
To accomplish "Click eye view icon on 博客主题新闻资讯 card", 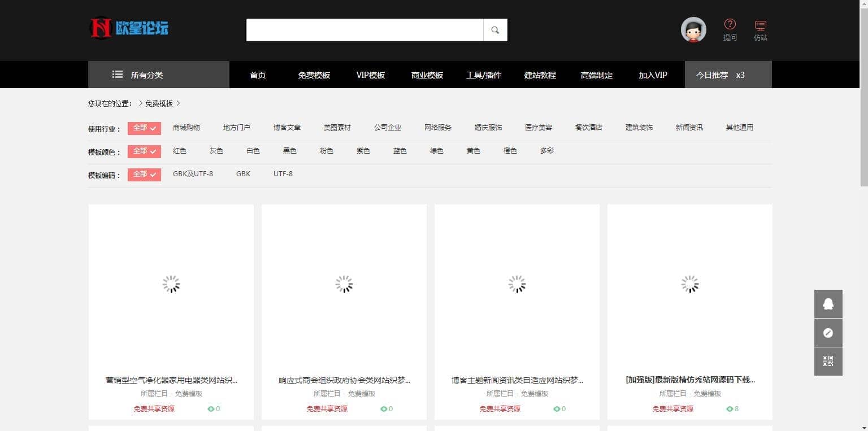I will pos(557,409).
